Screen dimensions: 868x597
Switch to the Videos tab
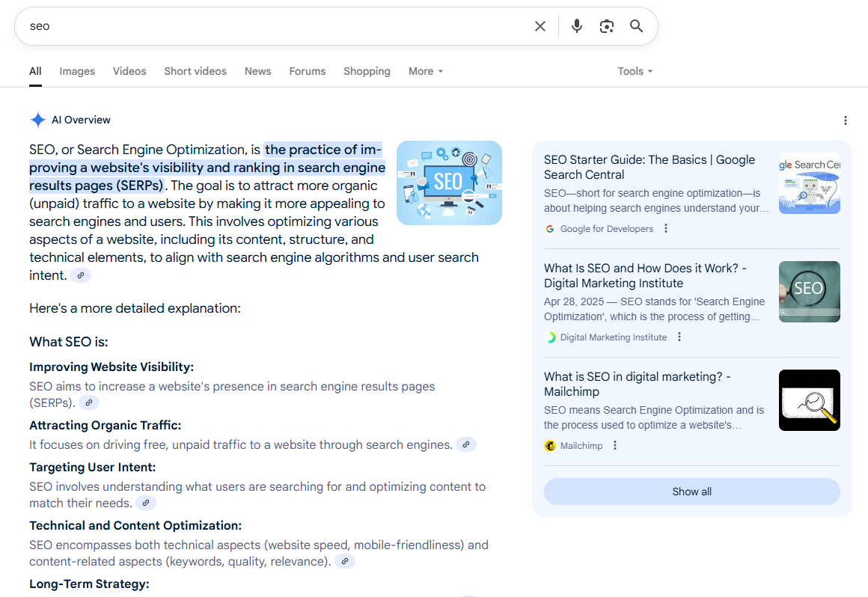(x=129, y=71)
